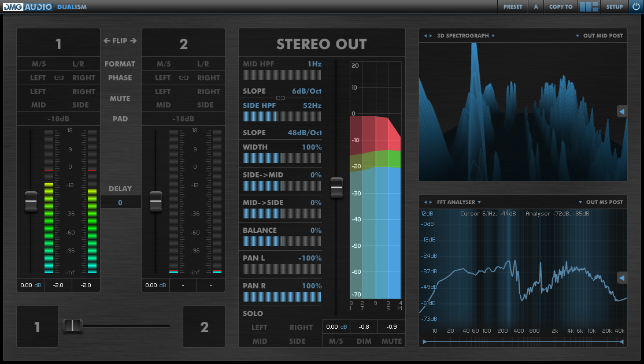Click the COPY TO button

(560, 7)
